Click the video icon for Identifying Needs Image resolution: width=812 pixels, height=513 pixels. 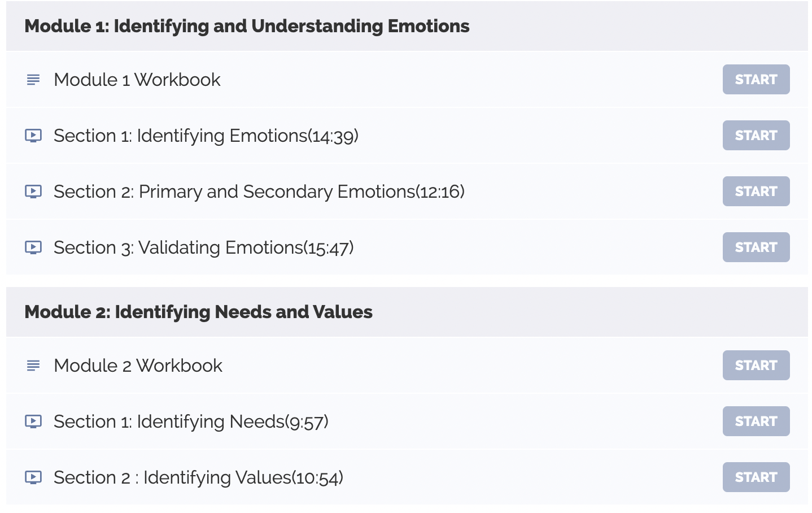(x=33, y=421)
